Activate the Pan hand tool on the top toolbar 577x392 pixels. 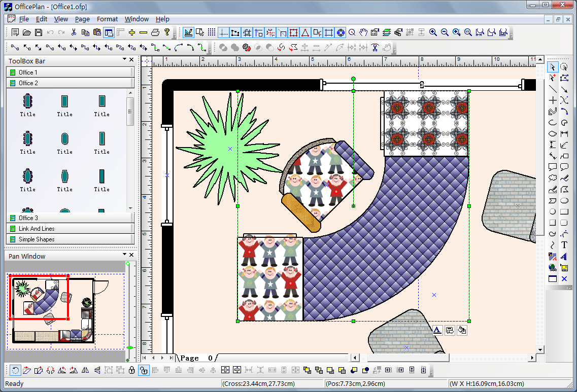click(x=363, y=32)
